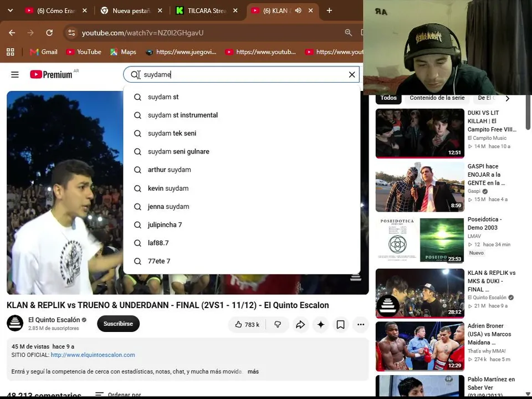Screen dimensions: 532x399
Task: Open the YouTube guide hamburger menu
Action: click(x=14, y=74)
